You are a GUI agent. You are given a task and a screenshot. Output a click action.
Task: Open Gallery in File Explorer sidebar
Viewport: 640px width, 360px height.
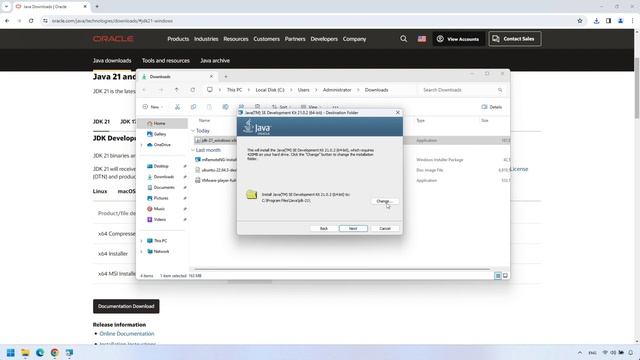tap(160, 134)
